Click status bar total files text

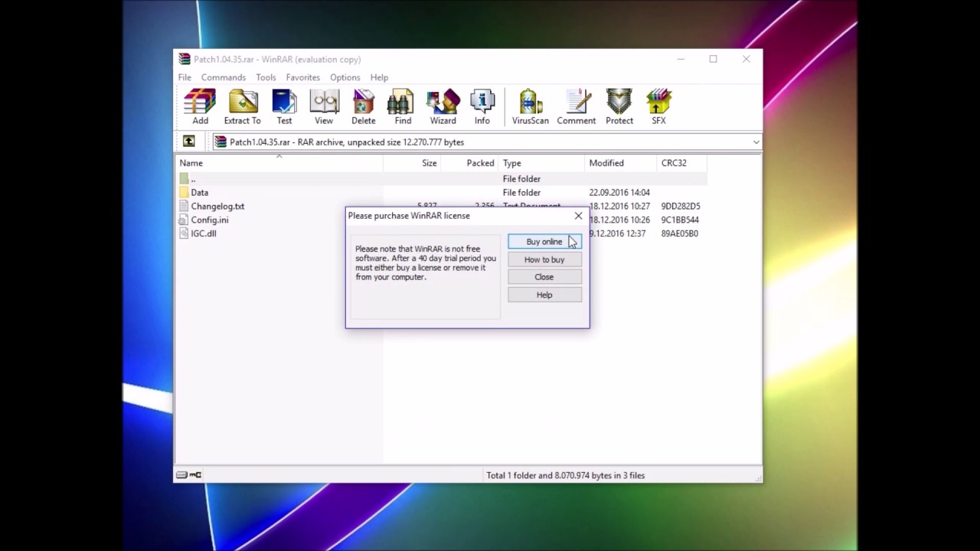(x=566, y=475)
